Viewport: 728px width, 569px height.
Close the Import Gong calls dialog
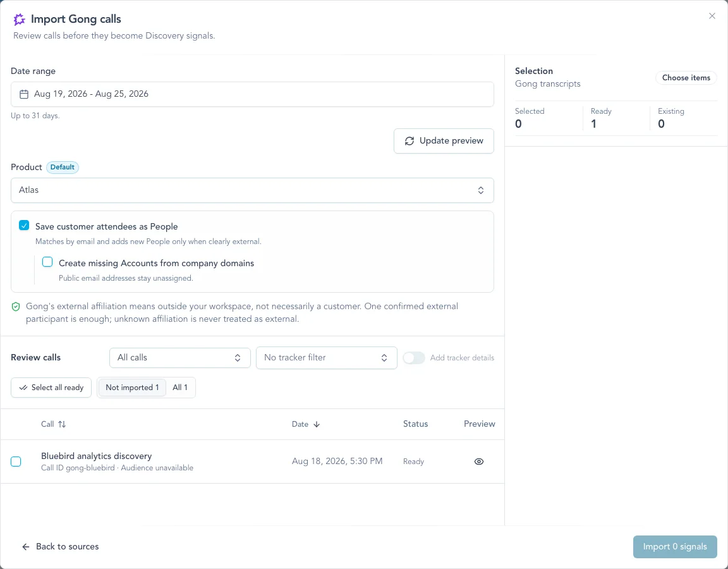coord(712,16)
